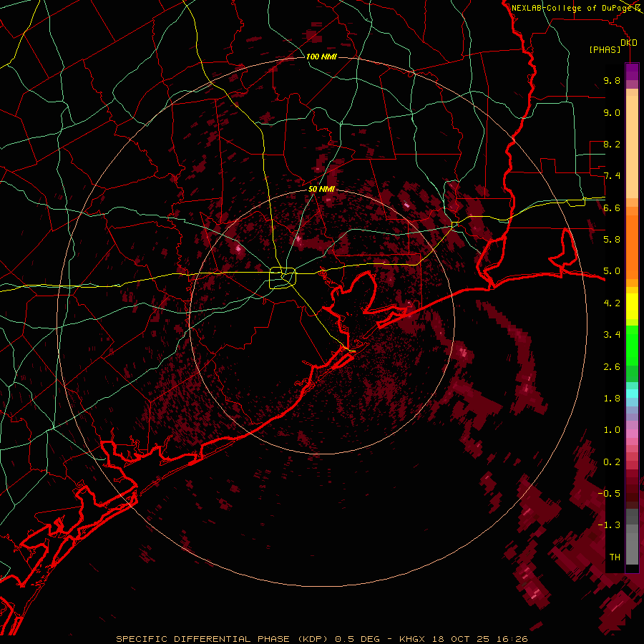Select the 0.2 value on the color scale
This screenshot has height=644, width=644.
tap(612, 462)
